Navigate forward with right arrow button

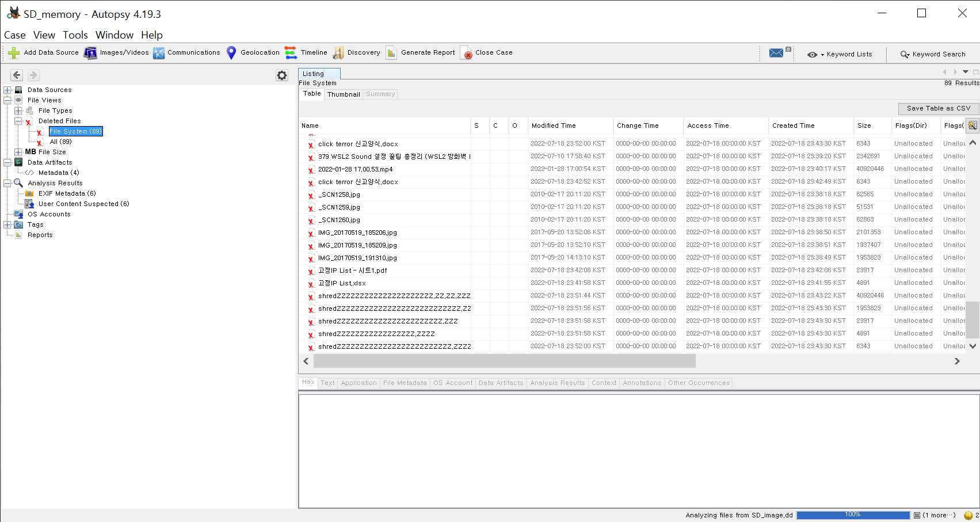(33, 75)
